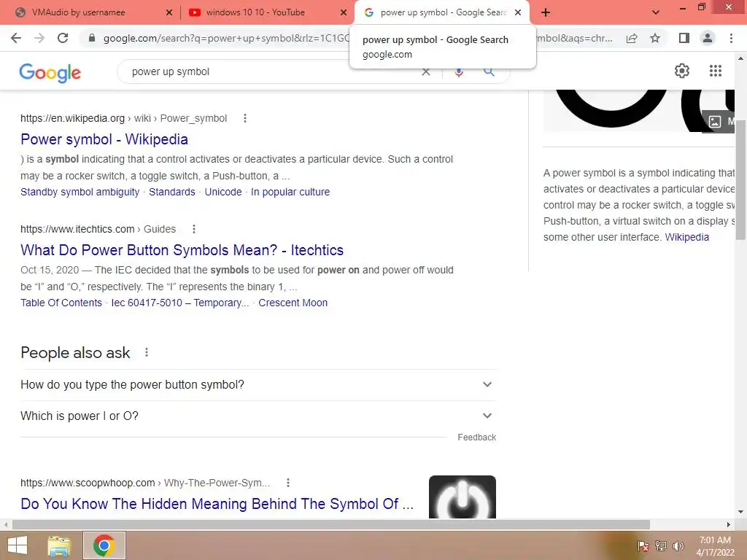Open the Standards sitelink
747x560 pixels.
pyautogui.click(x=172, y=192)
